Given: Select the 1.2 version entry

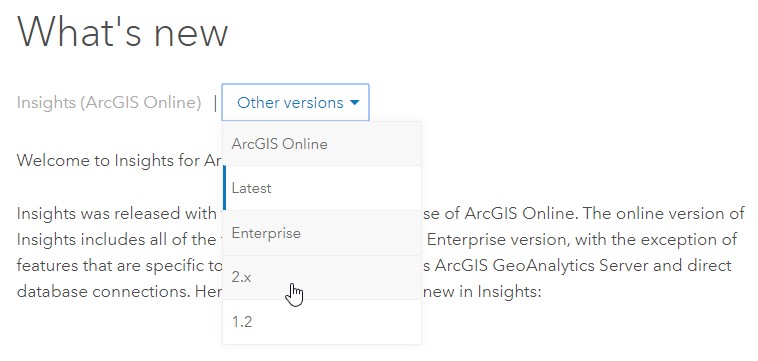Looking at the screenshot, I should [322, 322].
